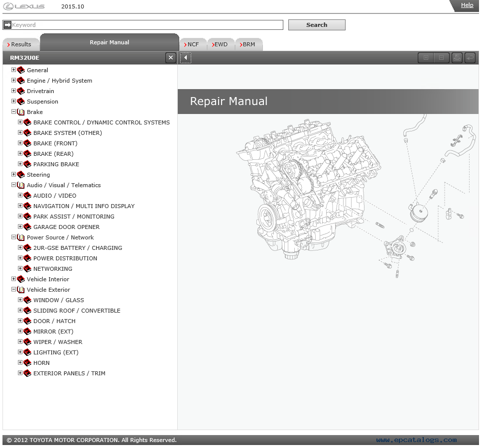
Task: Click the General red book icon
Action: 21,70
